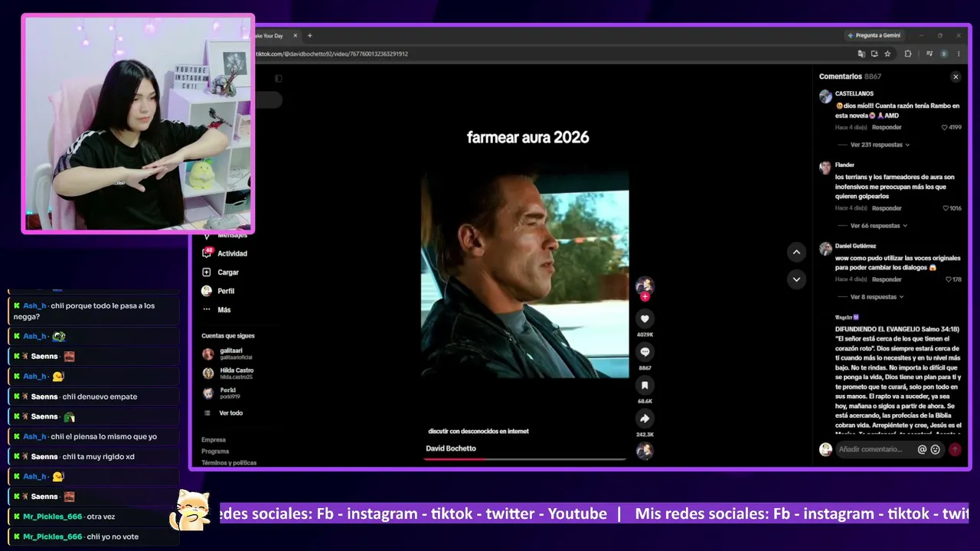
Task: Like Flander's comment heart
Action: pyautogui.click(x=946, y=208)
